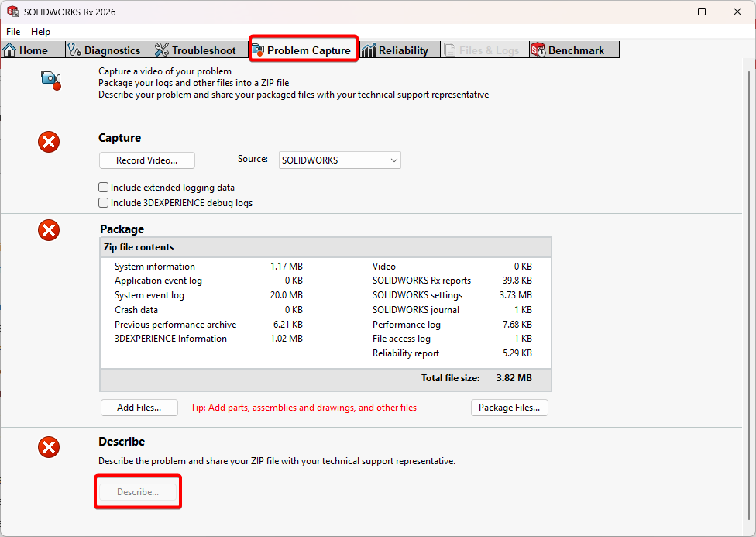The height and width of the screenshot is (537, 756).
Task: Switch to the Reliability tab
Action: (400, 50)
